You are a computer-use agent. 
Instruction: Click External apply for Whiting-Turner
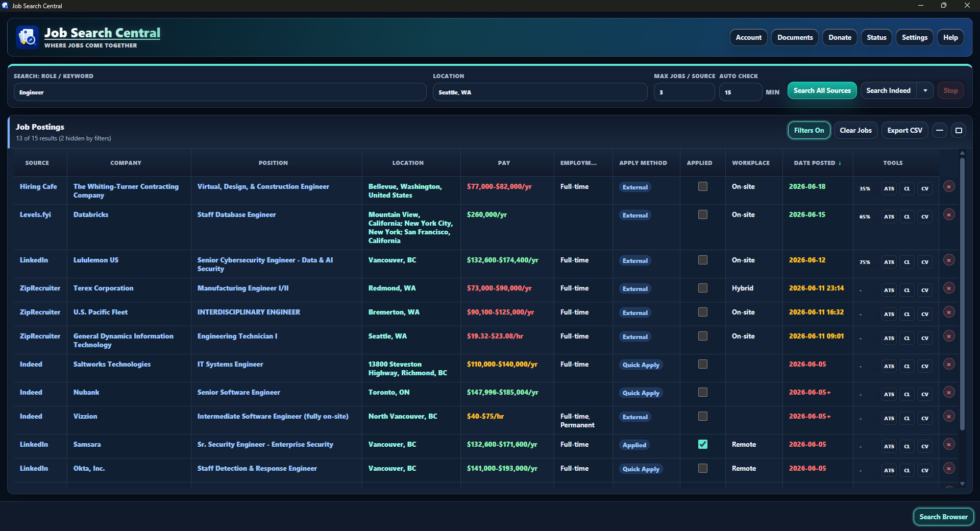click(x=635, y=187)
